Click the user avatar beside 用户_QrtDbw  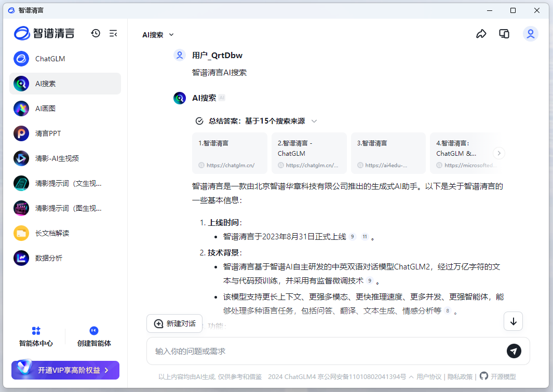180,56
